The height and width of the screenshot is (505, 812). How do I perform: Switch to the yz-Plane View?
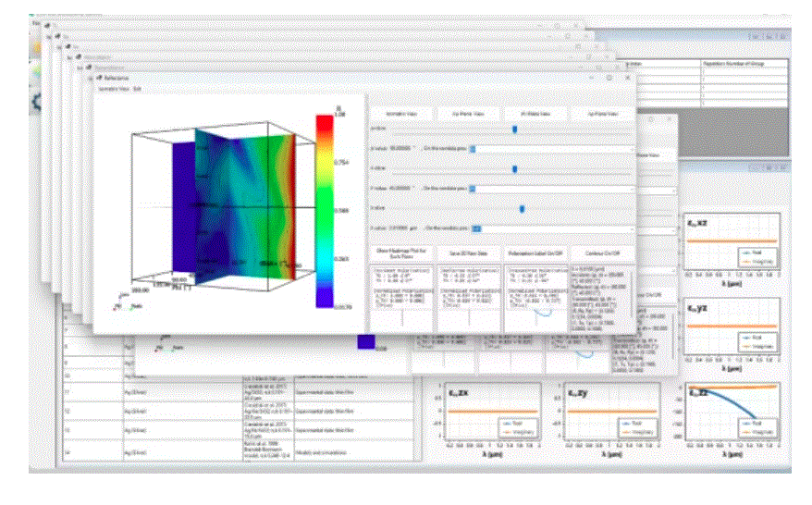point(603,114)
